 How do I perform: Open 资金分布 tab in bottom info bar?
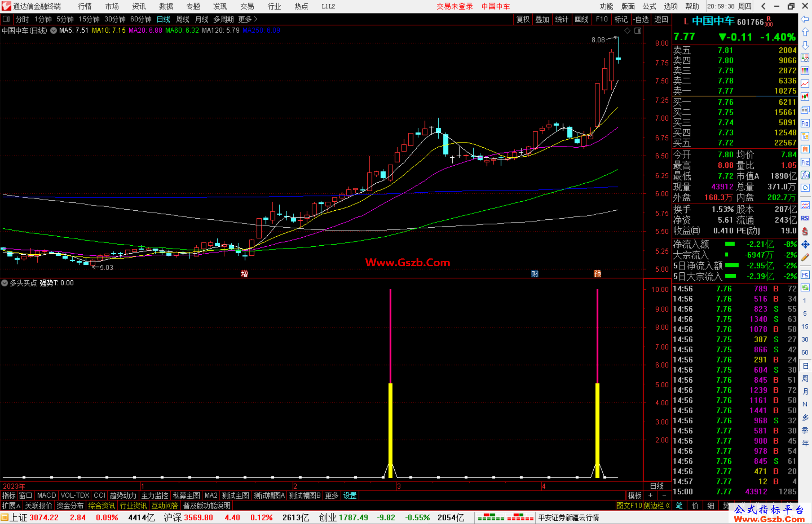point(70,506)
